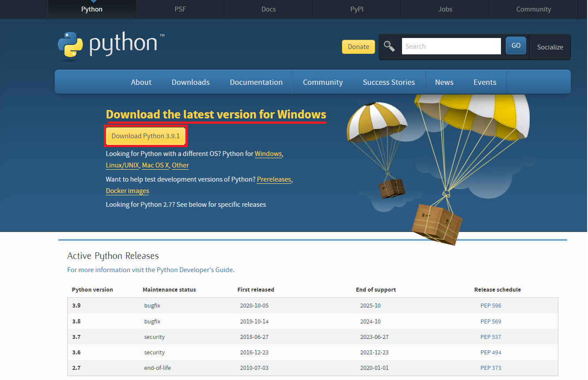
Task: Open the Socialize menu
Action: click(550, 47)
